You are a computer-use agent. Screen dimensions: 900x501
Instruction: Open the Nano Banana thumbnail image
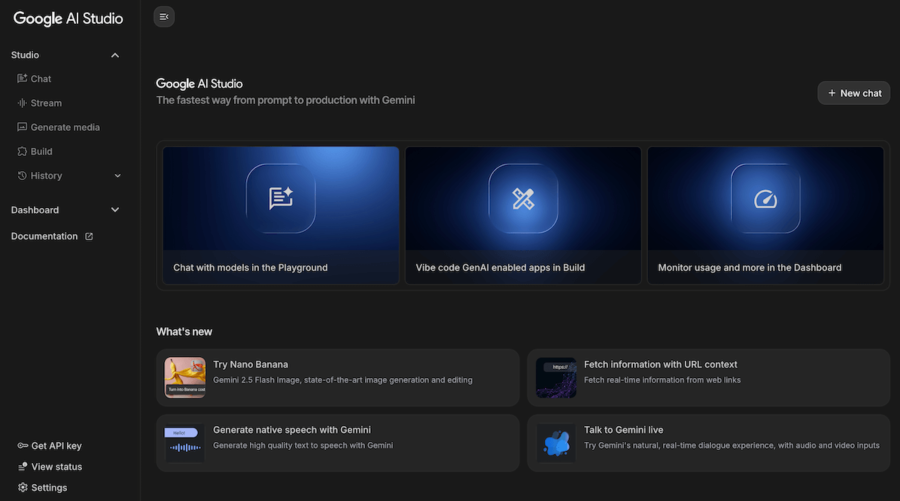185,378
